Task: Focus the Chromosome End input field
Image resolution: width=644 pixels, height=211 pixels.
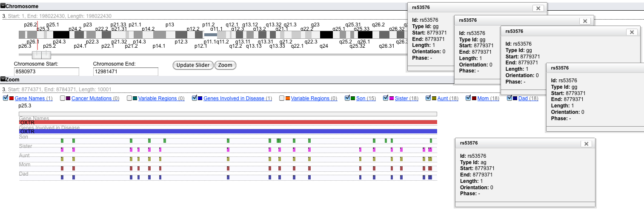Action: tap(126, 72)
